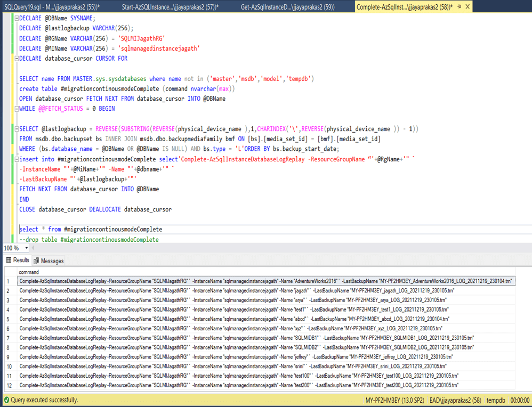Image resolution: width=532 pixels, height=407 pixels.
Task: Pin the Complete-AzSqlInst tab
Action: click(x=459, y=7)
